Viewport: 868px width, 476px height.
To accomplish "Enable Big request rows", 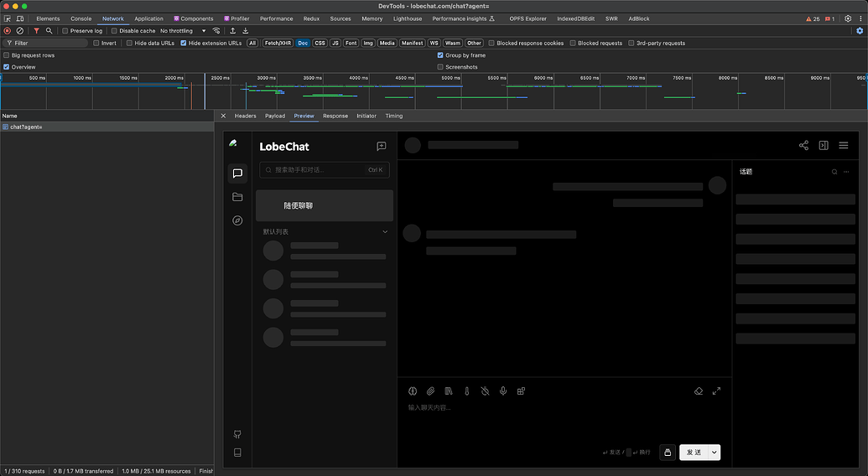I will 7,55.
